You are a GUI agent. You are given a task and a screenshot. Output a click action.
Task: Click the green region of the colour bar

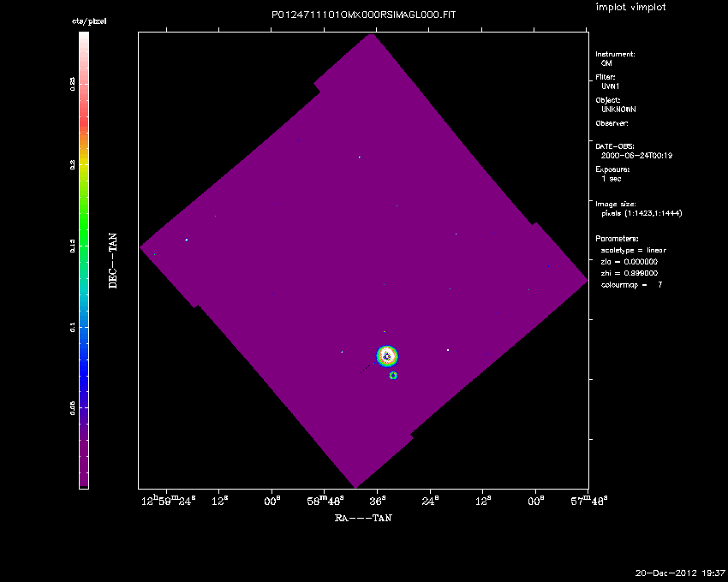pyautogui.click(x=84, y=231)
